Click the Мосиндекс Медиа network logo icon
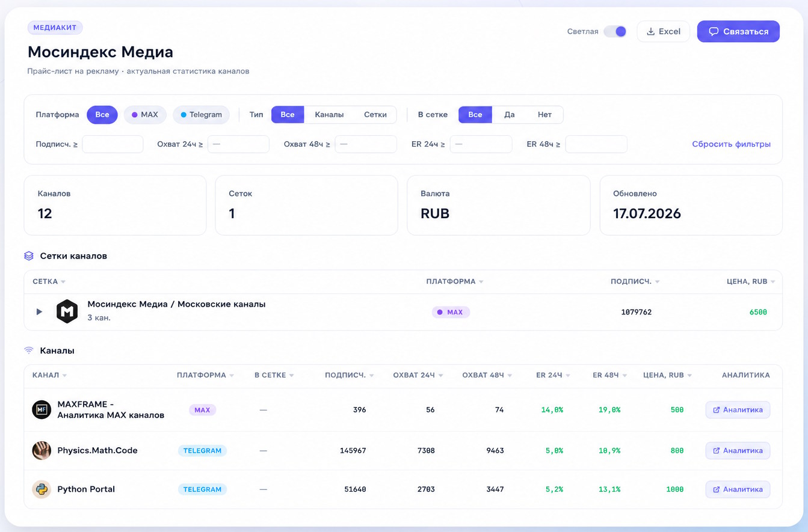The height and width of the screenshot is (532, 808). (67, 311)
